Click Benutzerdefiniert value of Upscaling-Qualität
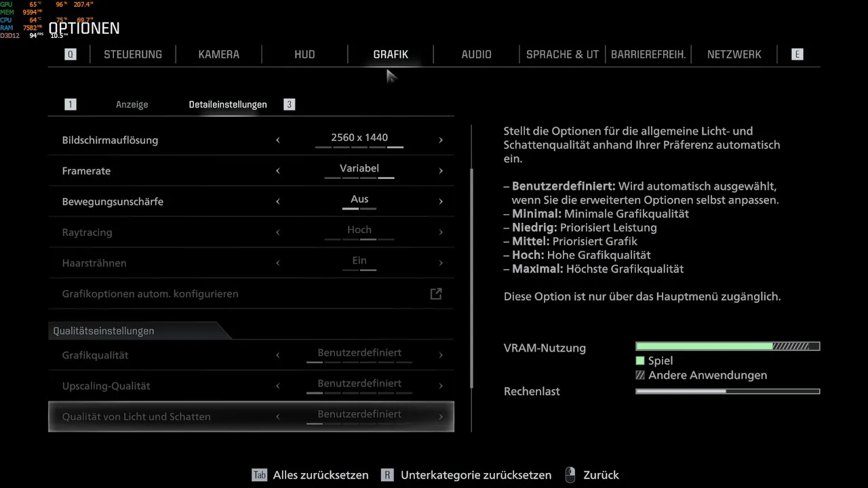This screenshot has height=488, width=868. coord(359,383)
